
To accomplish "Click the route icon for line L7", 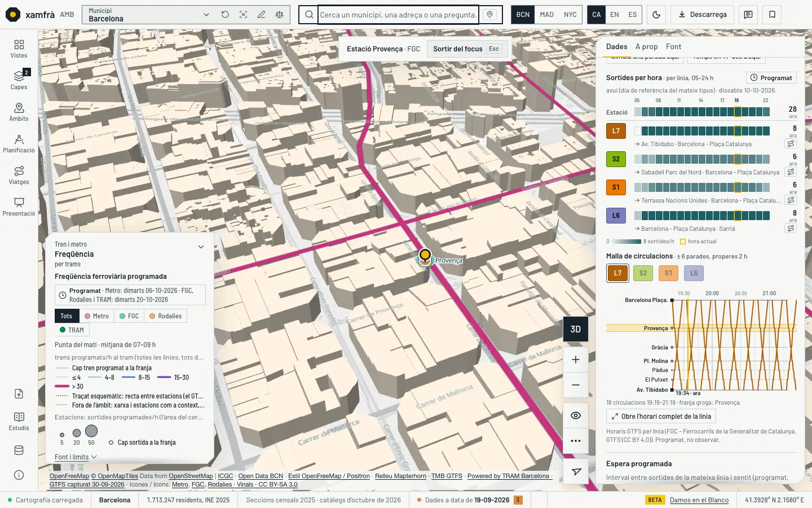I will pyautogui.click(x=791, y=144).
